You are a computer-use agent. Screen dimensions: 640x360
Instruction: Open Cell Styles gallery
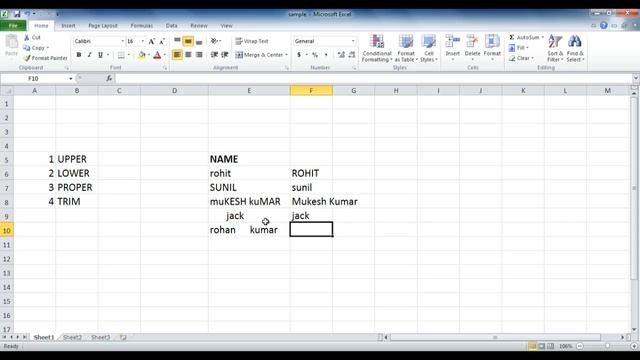click(429, 48)
